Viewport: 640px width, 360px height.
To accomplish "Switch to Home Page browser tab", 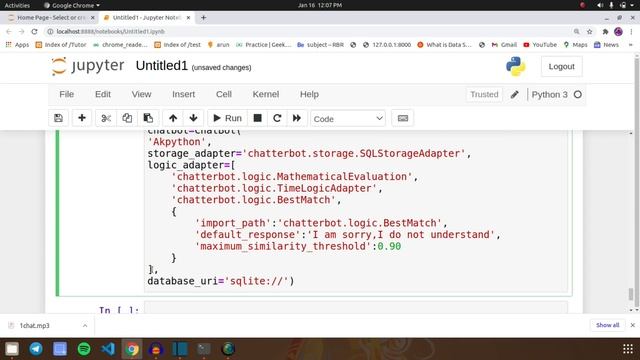I will tap(51, 18).
